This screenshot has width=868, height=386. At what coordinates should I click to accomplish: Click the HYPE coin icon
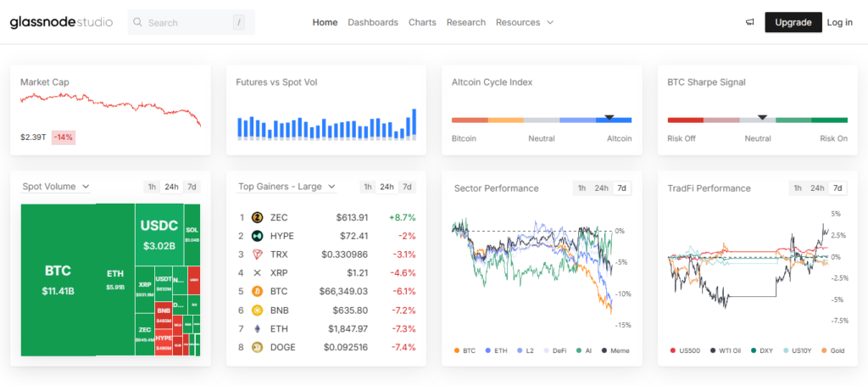(257, 236)
